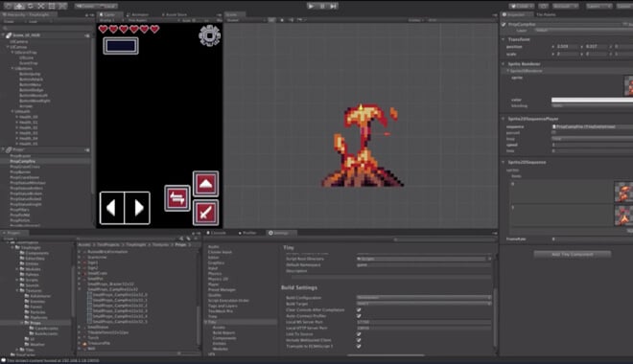Toggle the PropCampfire enabled checkbox in Inspector

(x=504, y=25)
